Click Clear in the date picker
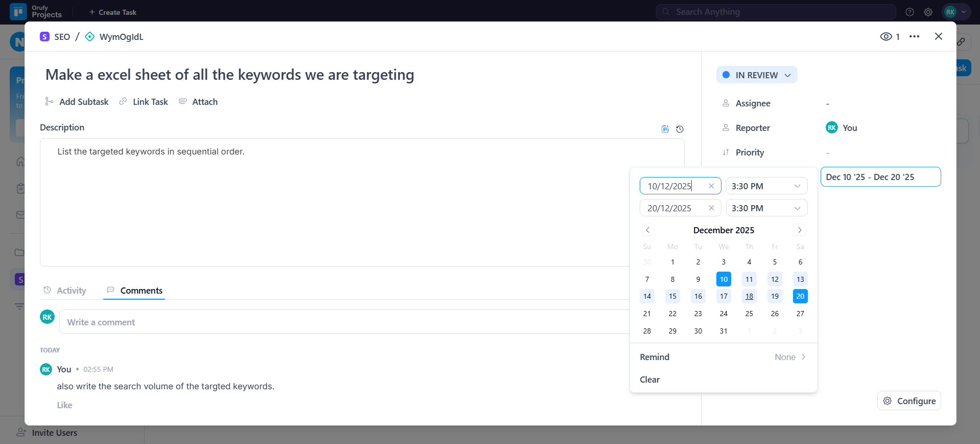The image size is (980, 444). coord(649,380)
